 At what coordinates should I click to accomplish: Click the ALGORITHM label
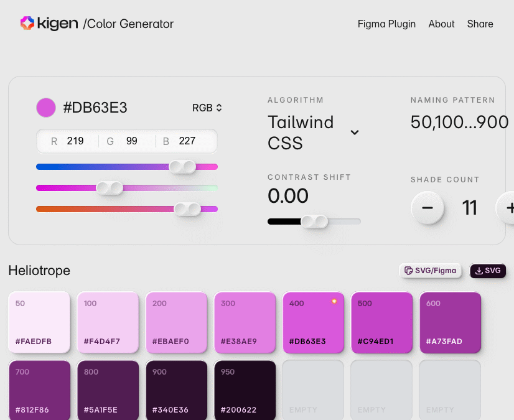coord(296,100)
